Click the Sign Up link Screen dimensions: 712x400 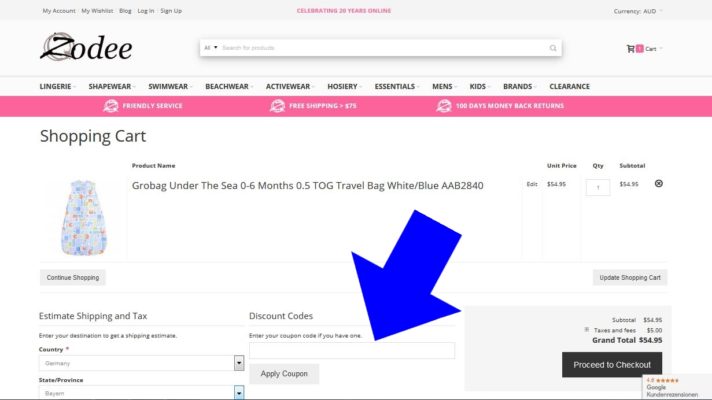pos(171,11)
